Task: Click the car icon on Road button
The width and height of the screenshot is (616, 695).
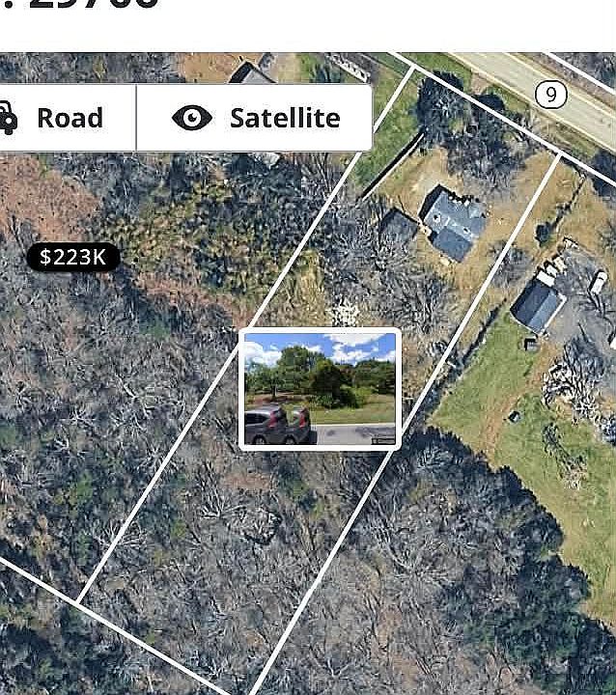Action: 8,118
